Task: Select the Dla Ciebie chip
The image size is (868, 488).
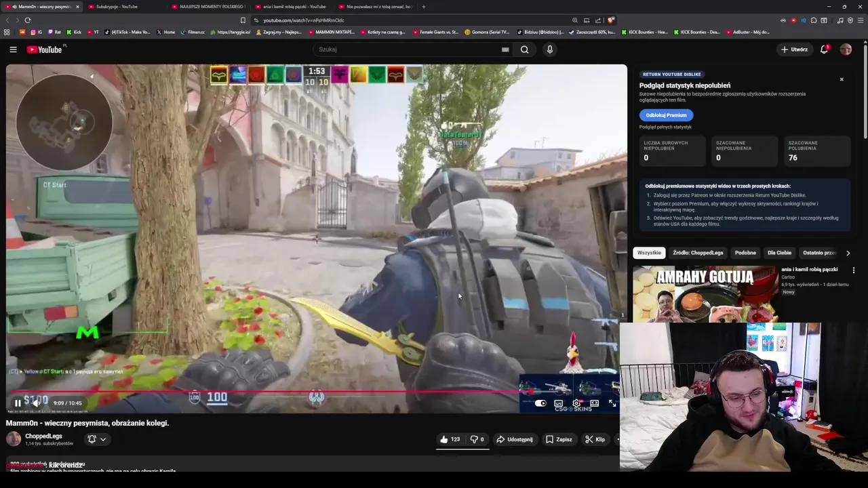Action: [779, 253]
